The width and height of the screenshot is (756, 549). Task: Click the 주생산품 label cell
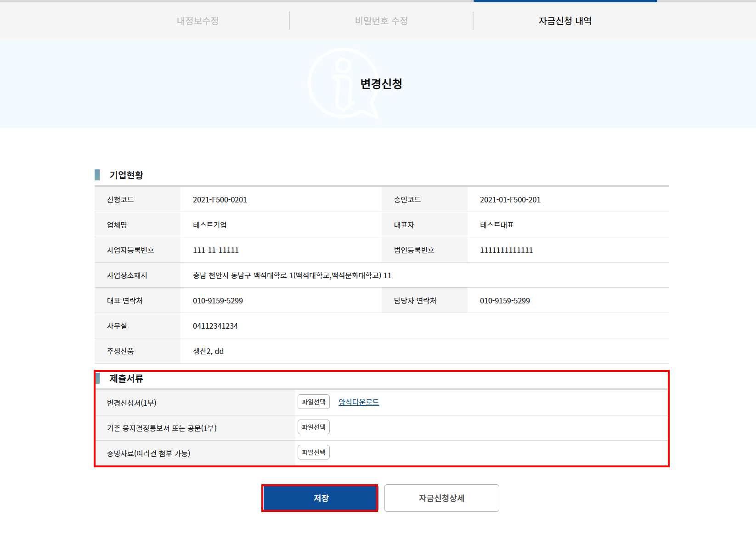click(137, 351)
